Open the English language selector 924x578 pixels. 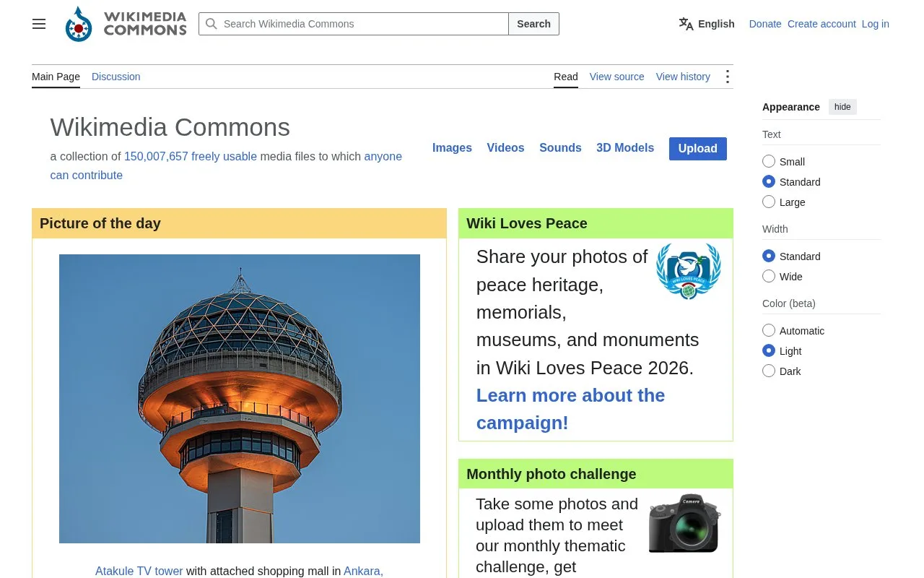(707, 24)
